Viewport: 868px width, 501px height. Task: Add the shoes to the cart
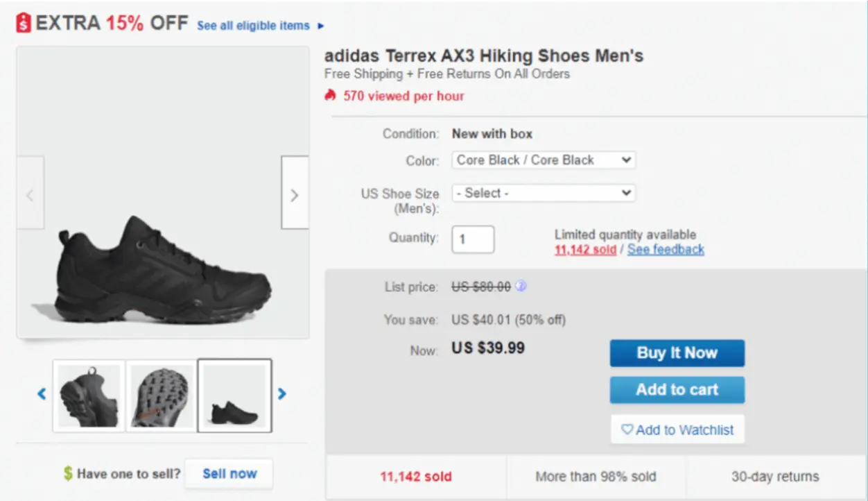[x=677, y=390]
